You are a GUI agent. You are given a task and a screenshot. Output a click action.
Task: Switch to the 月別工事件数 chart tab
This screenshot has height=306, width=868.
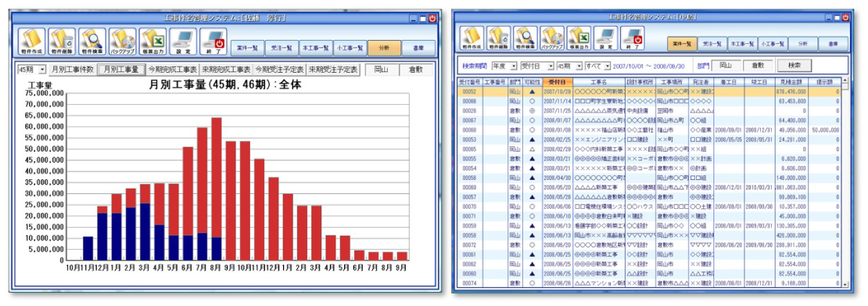72,70
